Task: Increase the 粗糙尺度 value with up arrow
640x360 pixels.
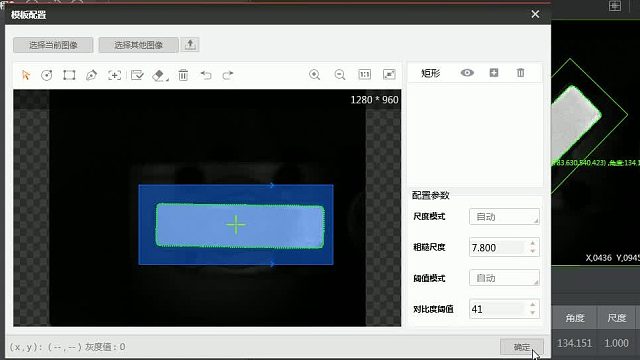Action: (533, 243)
